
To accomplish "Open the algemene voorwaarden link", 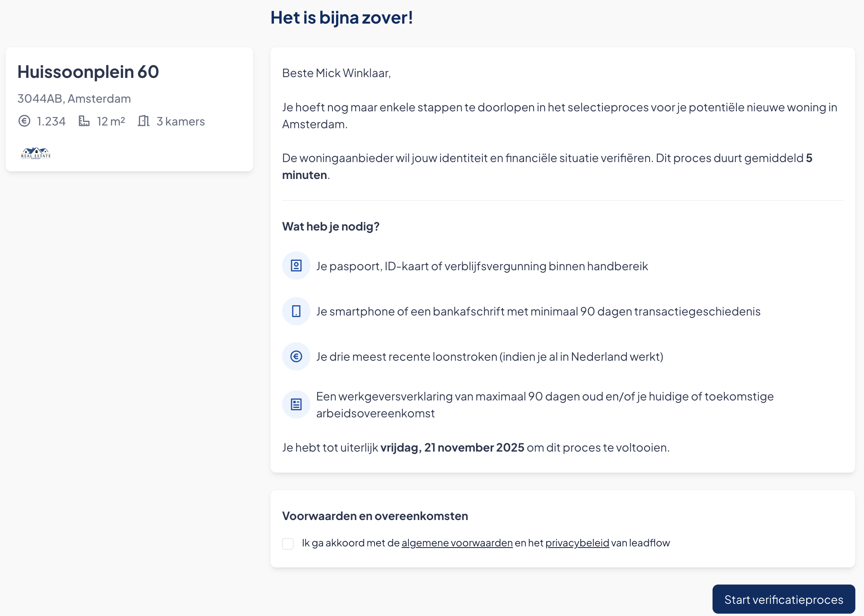I will tap(457, 543).
